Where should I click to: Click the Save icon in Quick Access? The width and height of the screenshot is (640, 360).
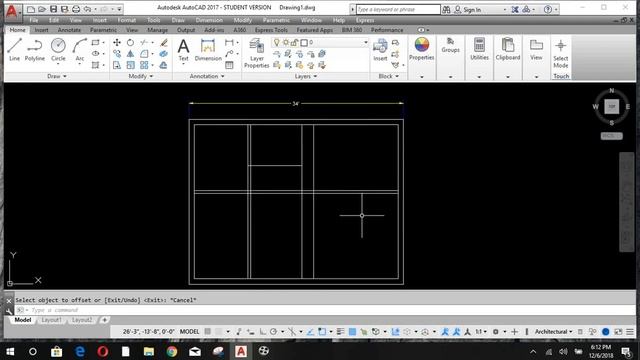point(53,9)
